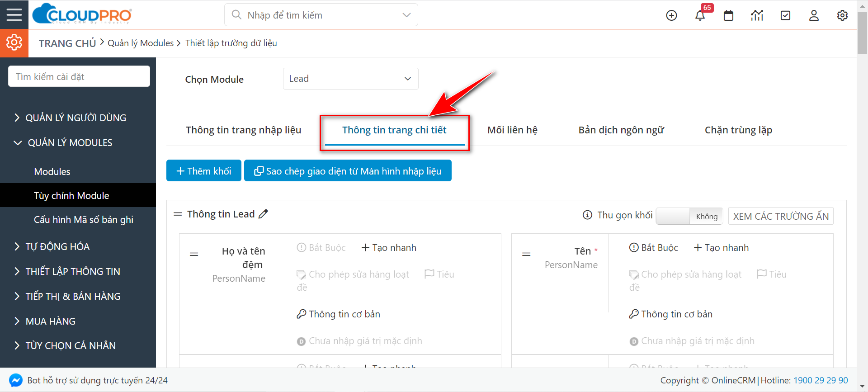Click scrollbar down arrow
Image resolution: width=868 pixels, height=392 pixels.
click(x=862, y=387)
